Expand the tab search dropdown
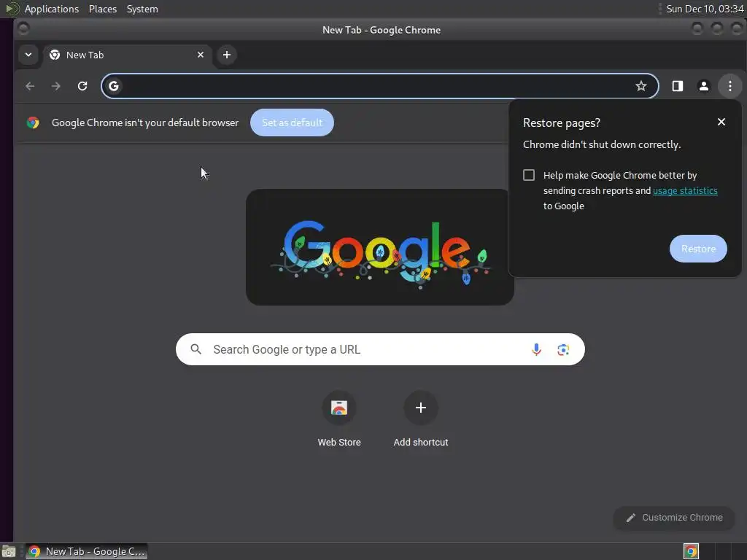 pos(28,54)
